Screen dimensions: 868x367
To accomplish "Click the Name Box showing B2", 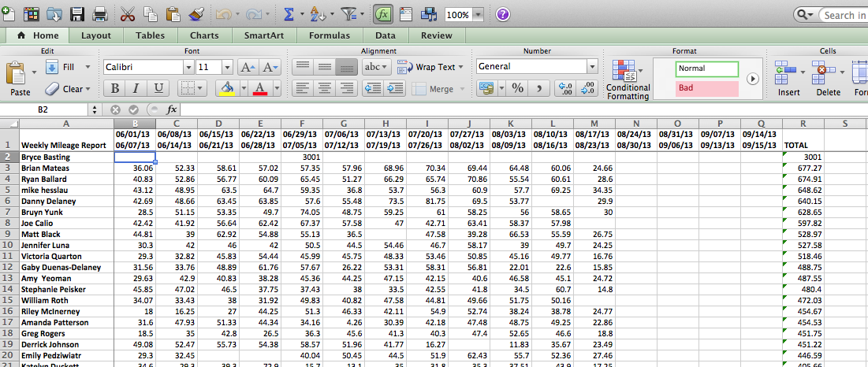I will (43, 109).
